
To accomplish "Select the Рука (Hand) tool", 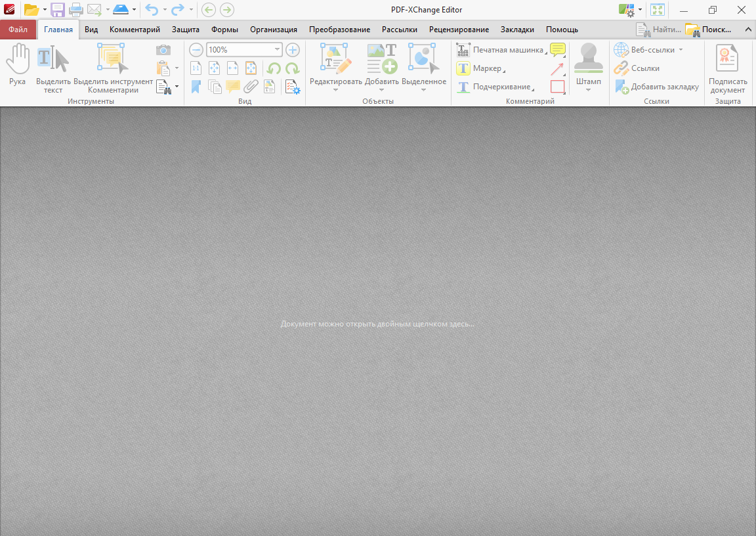I will click(17, 64).
